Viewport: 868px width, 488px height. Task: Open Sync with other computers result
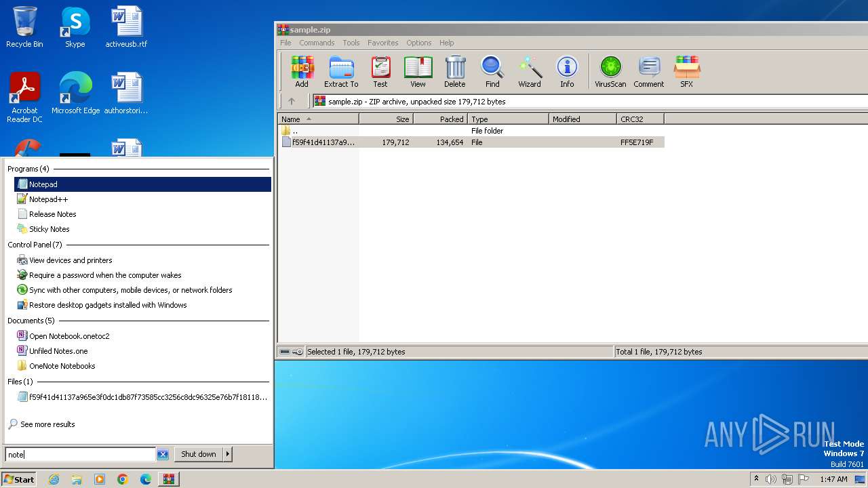click(x=142, y=290)
